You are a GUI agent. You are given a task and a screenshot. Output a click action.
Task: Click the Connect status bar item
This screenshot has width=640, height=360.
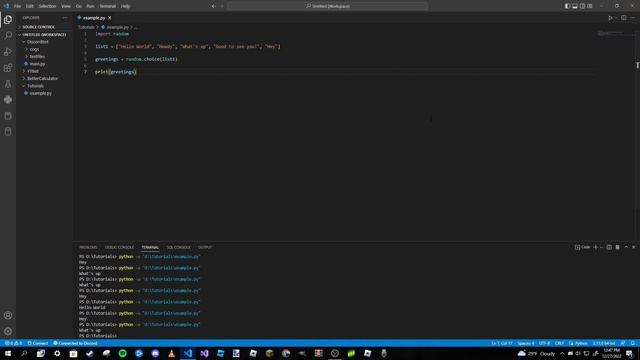point(38,343)
